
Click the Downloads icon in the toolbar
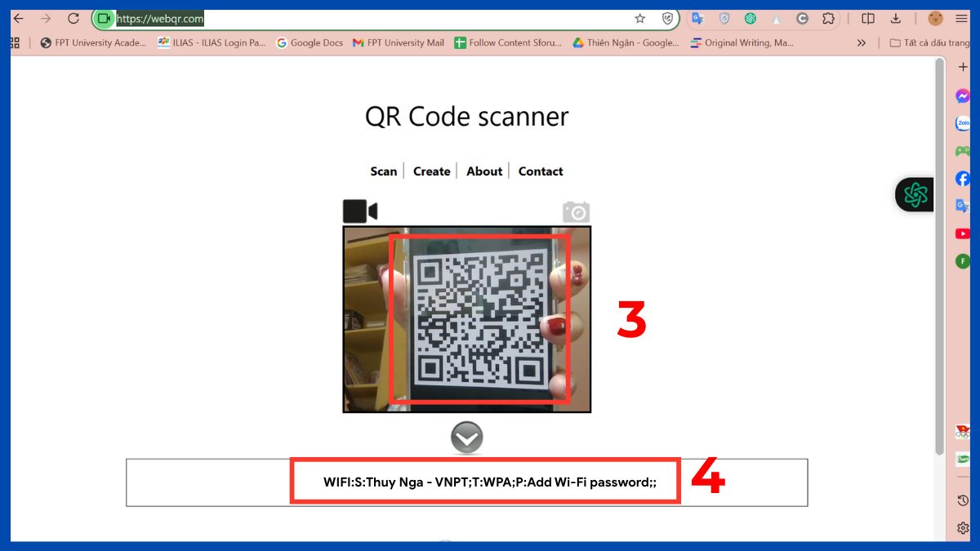895,18
